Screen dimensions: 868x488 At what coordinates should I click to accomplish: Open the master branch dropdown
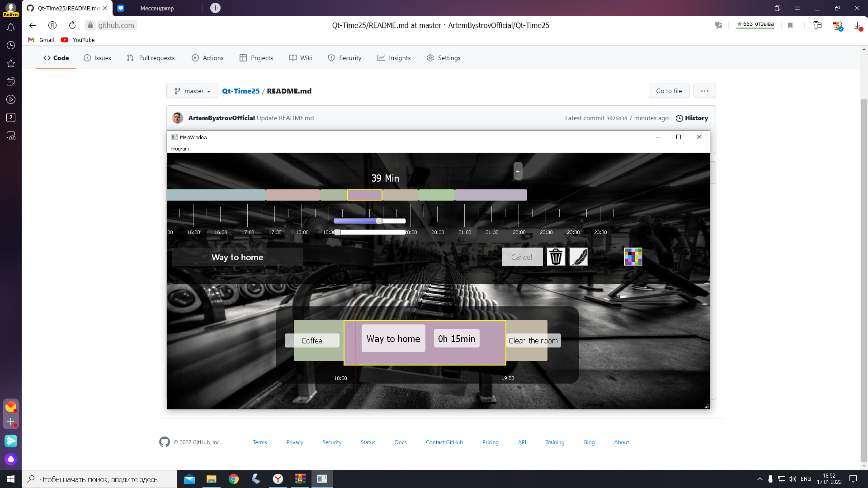pos(192,91)
